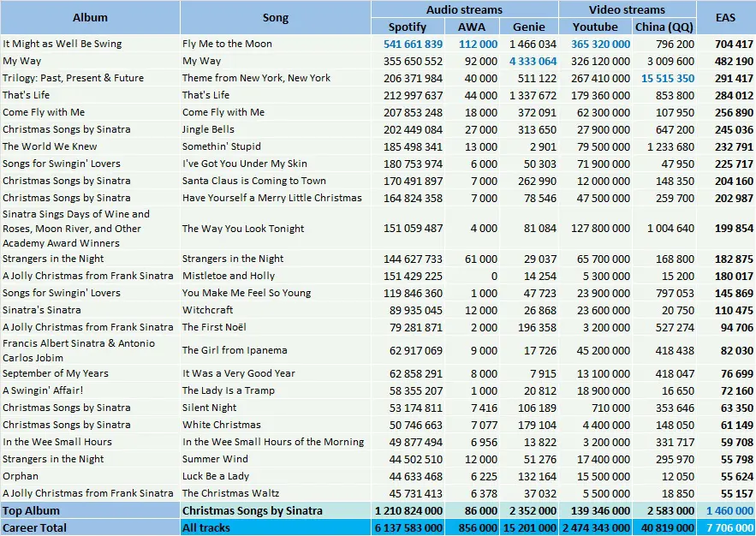
Task: Select the song The First Noël
Action: click(x=214, y=327)
